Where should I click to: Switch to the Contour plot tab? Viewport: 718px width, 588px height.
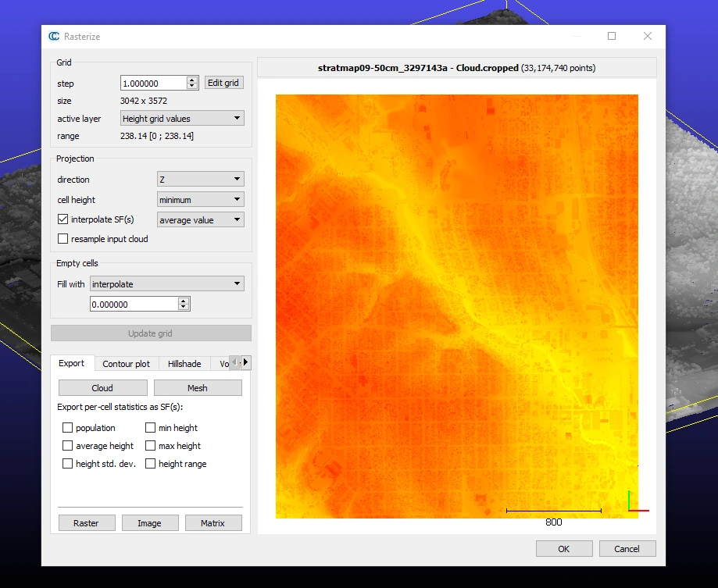click(126, 364)
